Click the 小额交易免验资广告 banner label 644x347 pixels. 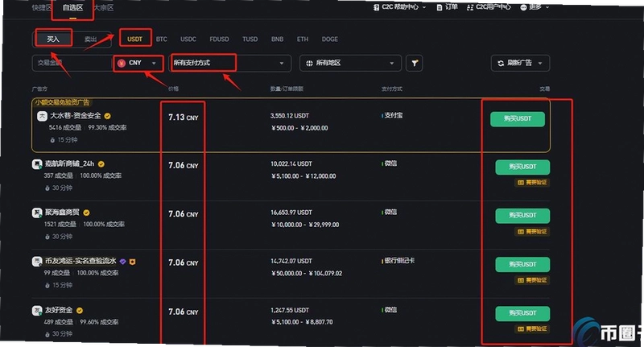[x=62, y=102]
